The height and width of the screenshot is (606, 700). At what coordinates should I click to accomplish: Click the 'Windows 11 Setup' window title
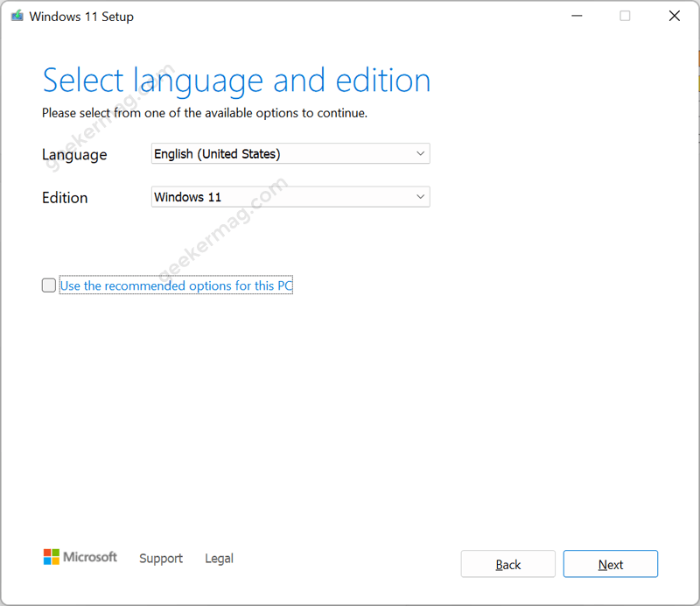point(81,17)
